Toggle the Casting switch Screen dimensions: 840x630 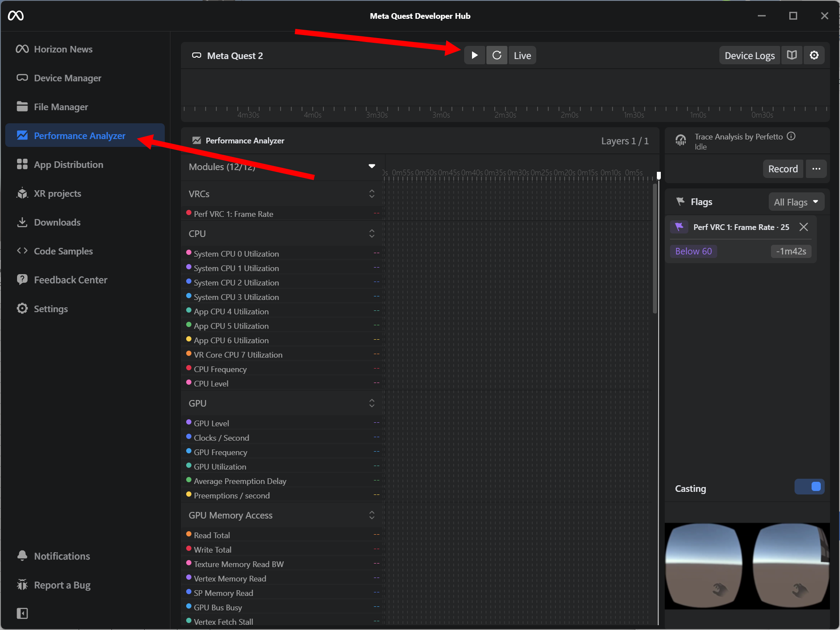[x=809, y=487]
